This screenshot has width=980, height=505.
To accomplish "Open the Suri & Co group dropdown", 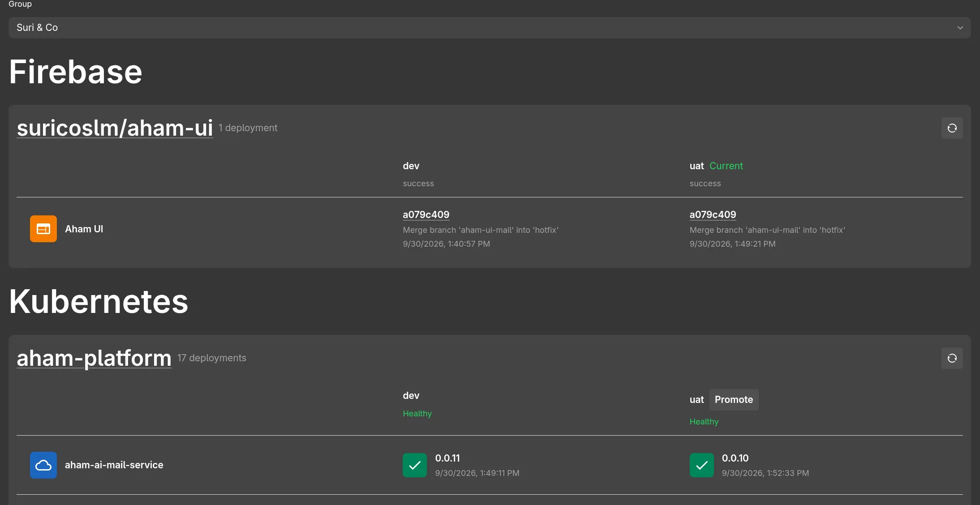I will [x=490, y=28].
